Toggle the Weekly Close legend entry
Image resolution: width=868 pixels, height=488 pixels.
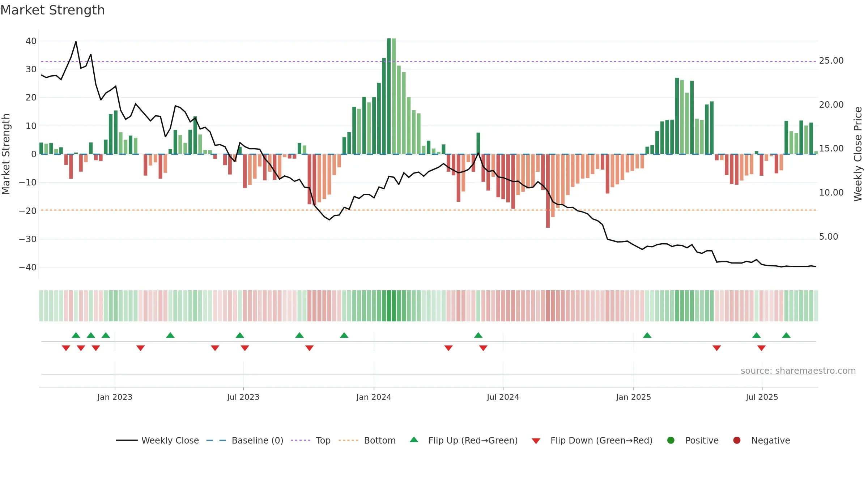click(158, 440)
